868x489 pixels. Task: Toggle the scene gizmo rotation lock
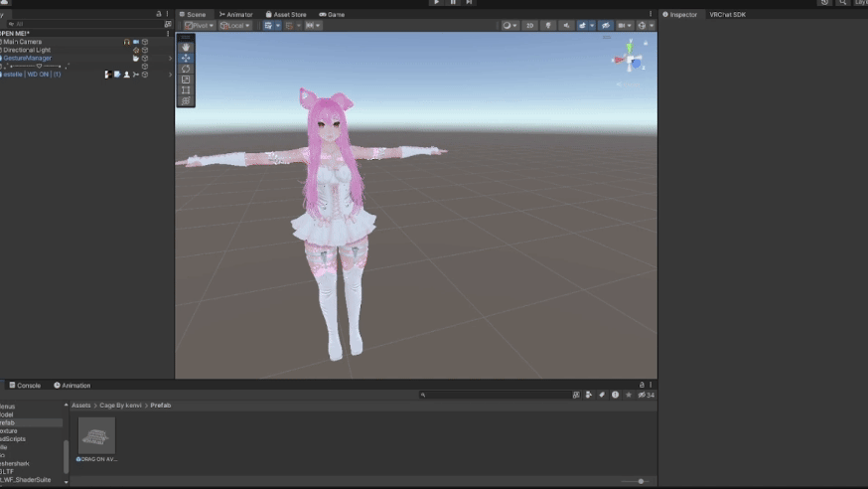click(646, 43)
